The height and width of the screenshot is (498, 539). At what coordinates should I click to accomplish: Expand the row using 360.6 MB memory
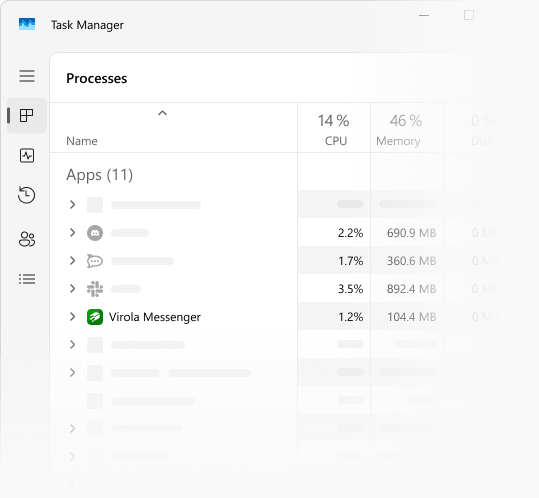pyautogui.click(x=72, y=261)
